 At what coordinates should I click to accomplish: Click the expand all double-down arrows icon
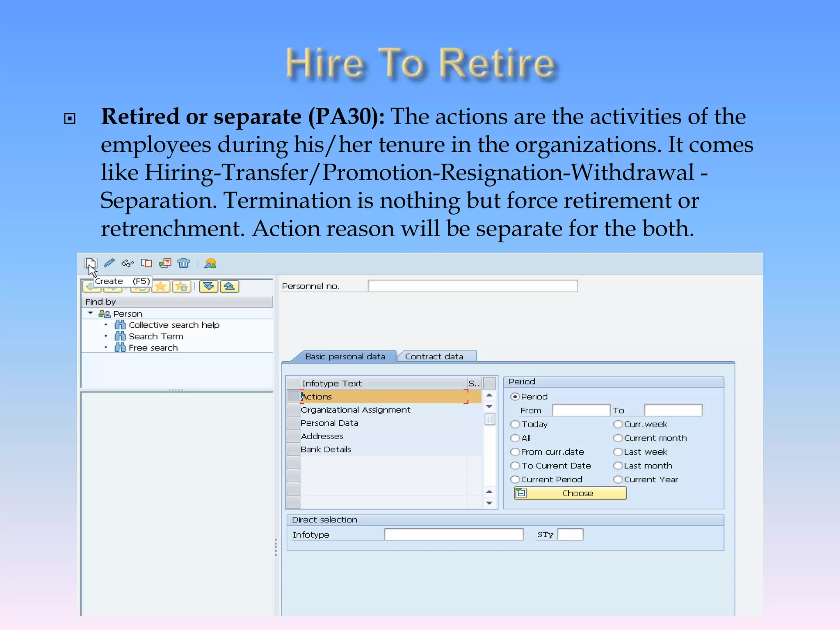point(209,286)
